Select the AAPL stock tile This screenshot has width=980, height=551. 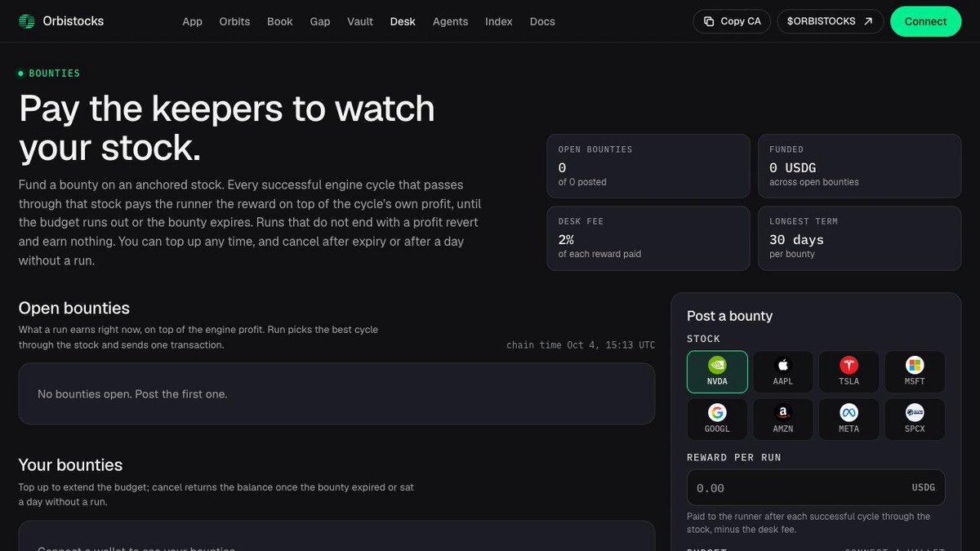783,372
